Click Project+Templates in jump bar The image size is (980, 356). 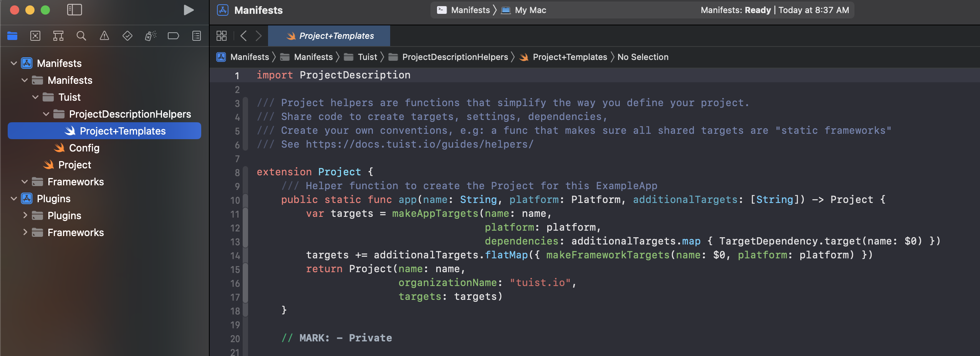click(x=563, y=57)
